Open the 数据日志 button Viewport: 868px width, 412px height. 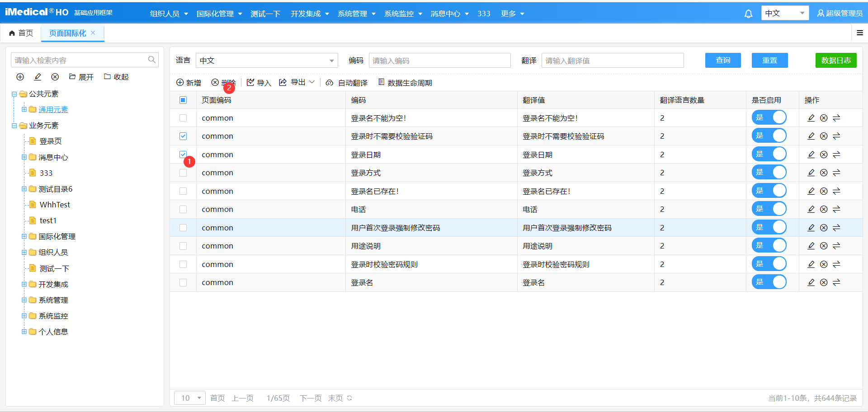[836, 60]
